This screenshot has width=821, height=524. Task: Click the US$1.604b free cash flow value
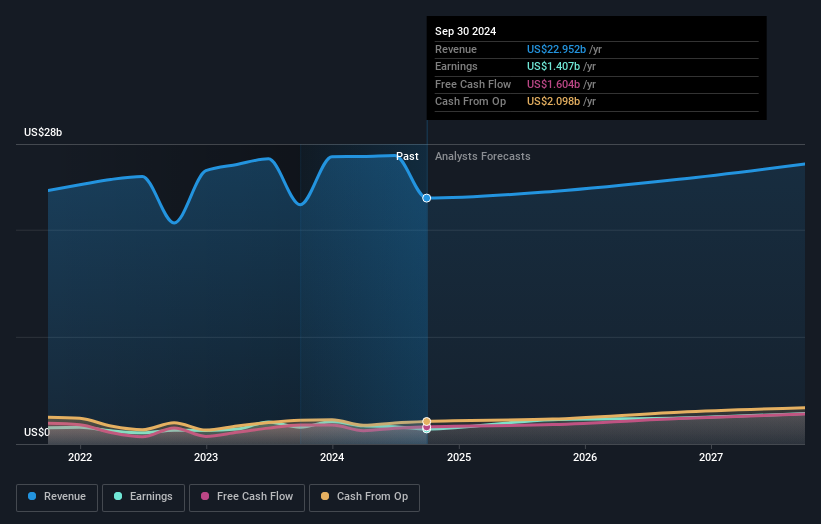coord(553,84)
